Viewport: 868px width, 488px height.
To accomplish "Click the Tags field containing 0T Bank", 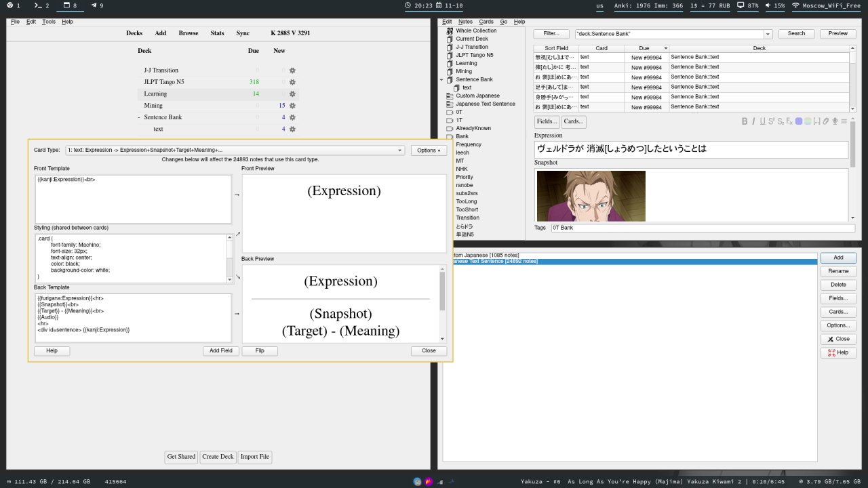I will pos(703,228).
